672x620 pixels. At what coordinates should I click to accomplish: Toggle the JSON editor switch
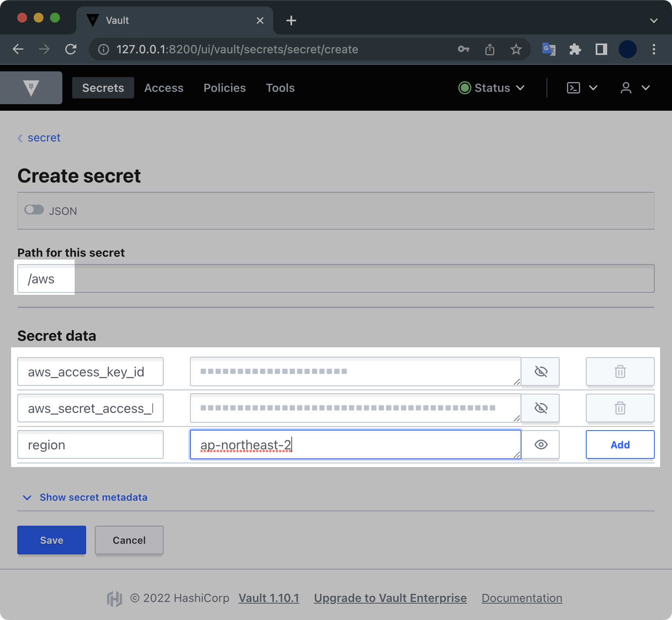(x=34, y=210)
